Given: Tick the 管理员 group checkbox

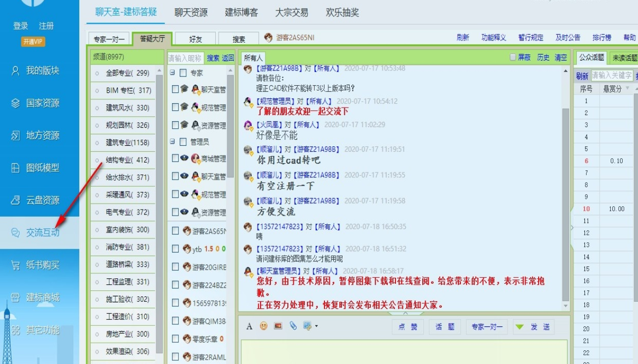Looking at the screenshot, I should [183, 141].
